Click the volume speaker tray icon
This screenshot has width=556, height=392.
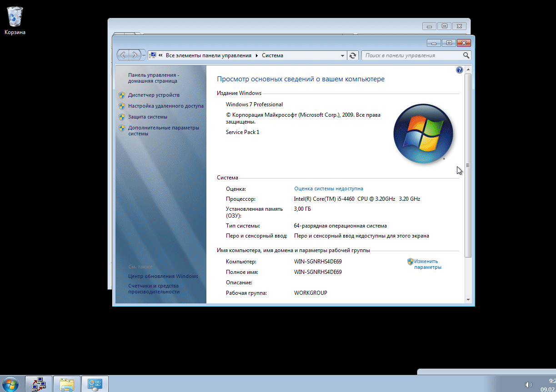(528, 385)
